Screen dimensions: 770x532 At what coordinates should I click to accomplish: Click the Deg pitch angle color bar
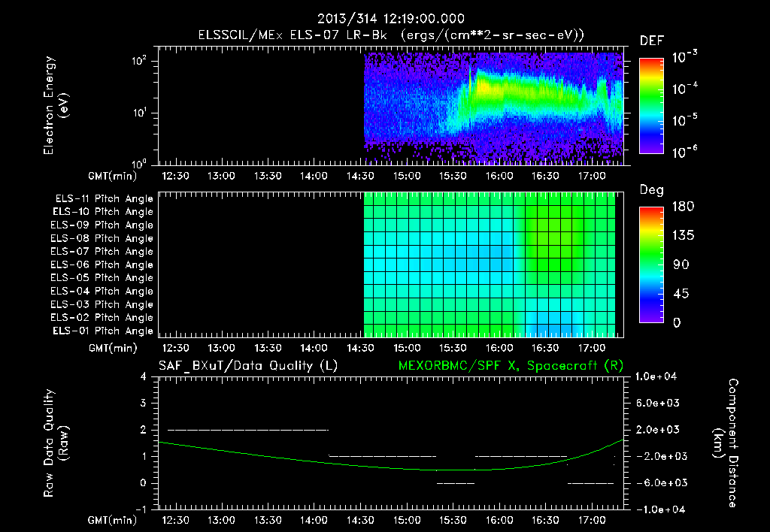point(651,264)
